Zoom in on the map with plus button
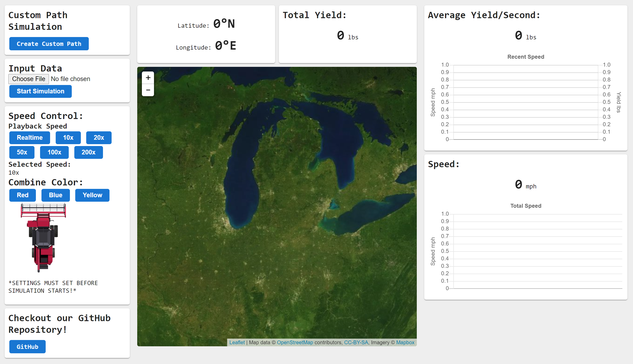The image size is (633, 364). pos(148,78)
